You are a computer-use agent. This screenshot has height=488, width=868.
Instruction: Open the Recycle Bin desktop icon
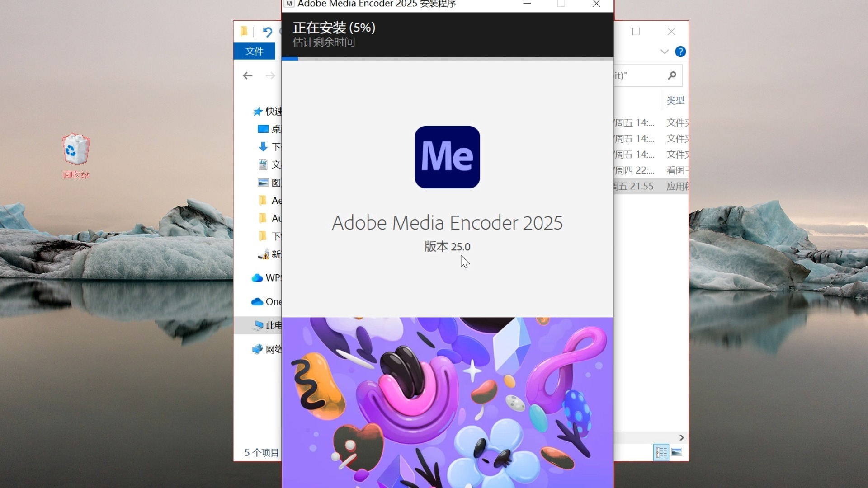pyautogui.click(x=76, y=156)
